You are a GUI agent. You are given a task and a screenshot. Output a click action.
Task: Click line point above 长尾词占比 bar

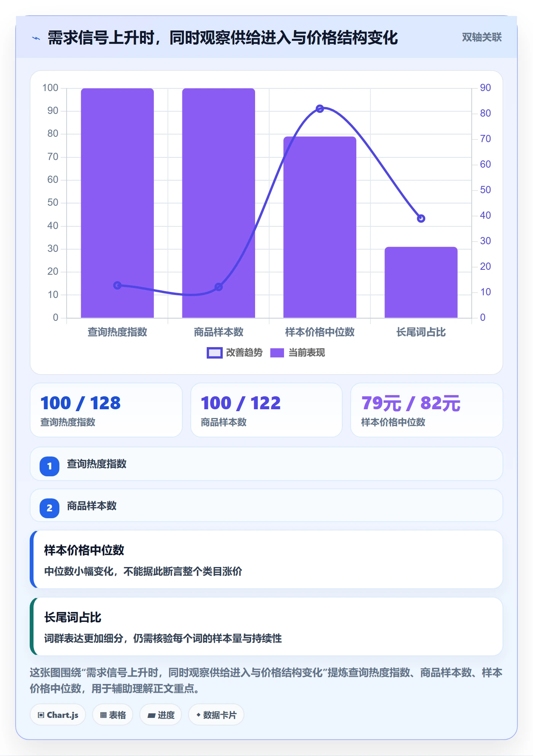[x=421, y=219]
